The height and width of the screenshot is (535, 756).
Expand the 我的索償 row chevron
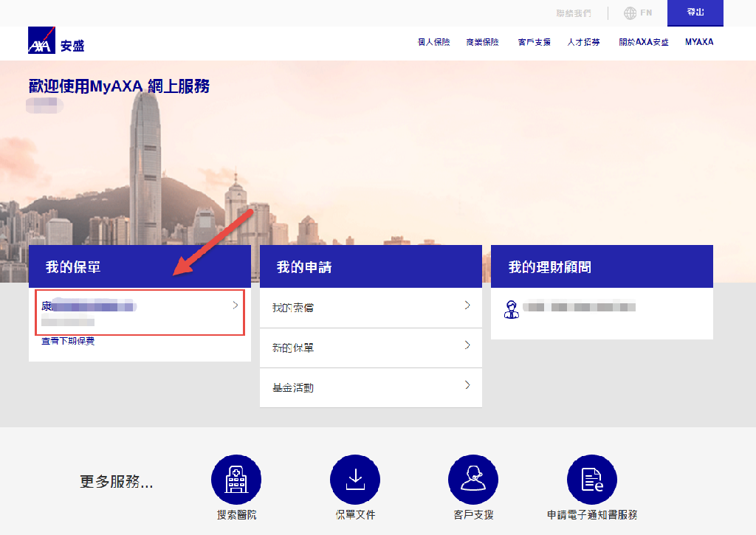tap(467, 305)
